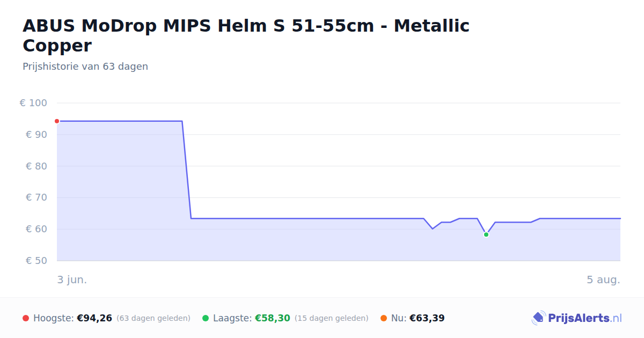Click the Prijshistorie van 63 dagen subtitle
The image size is (644, 338).
click(85, 67)
